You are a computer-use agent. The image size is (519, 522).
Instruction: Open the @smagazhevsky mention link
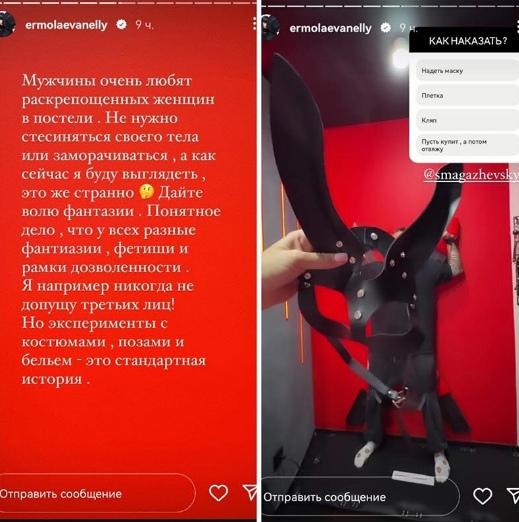point(471,174)
